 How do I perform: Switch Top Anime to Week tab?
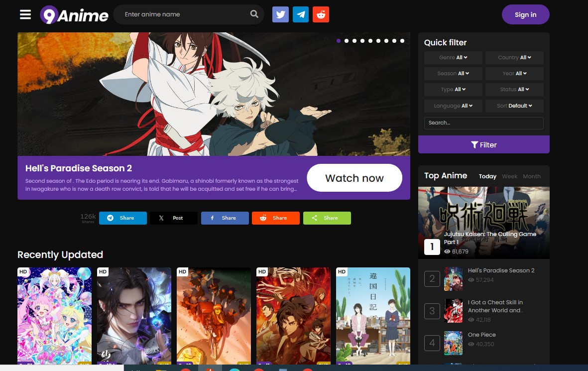(510, 176)
